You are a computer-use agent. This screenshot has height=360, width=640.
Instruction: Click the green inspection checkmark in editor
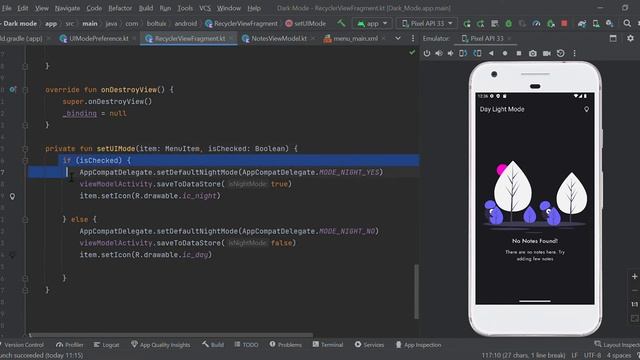[412, 53]
